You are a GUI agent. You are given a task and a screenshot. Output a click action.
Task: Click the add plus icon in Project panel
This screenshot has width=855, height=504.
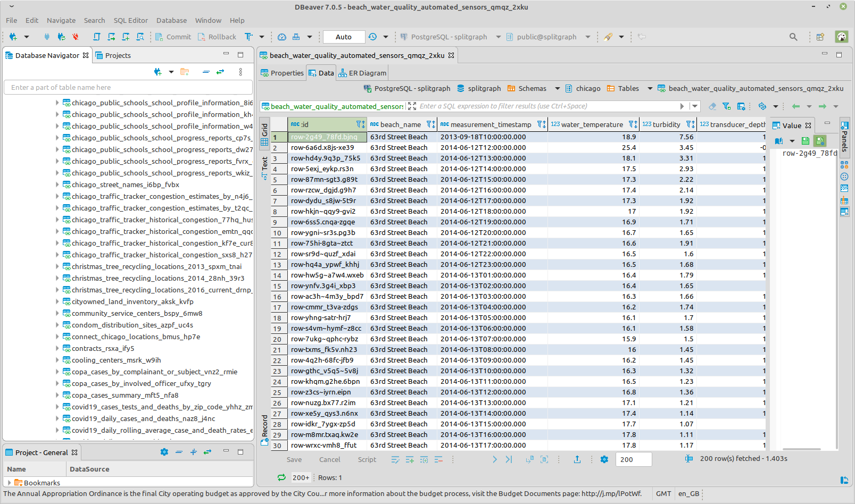click(194, 452)
